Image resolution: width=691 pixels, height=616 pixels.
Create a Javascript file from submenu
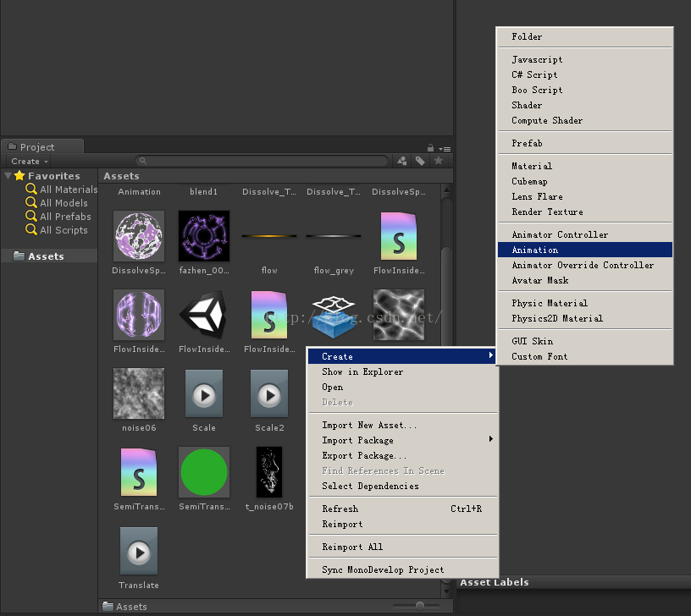pos(585,59)
